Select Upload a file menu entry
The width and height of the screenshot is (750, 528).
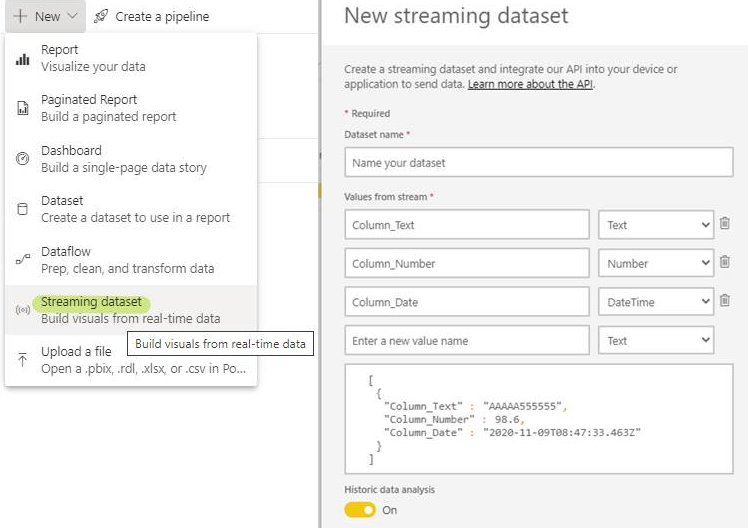131,360
